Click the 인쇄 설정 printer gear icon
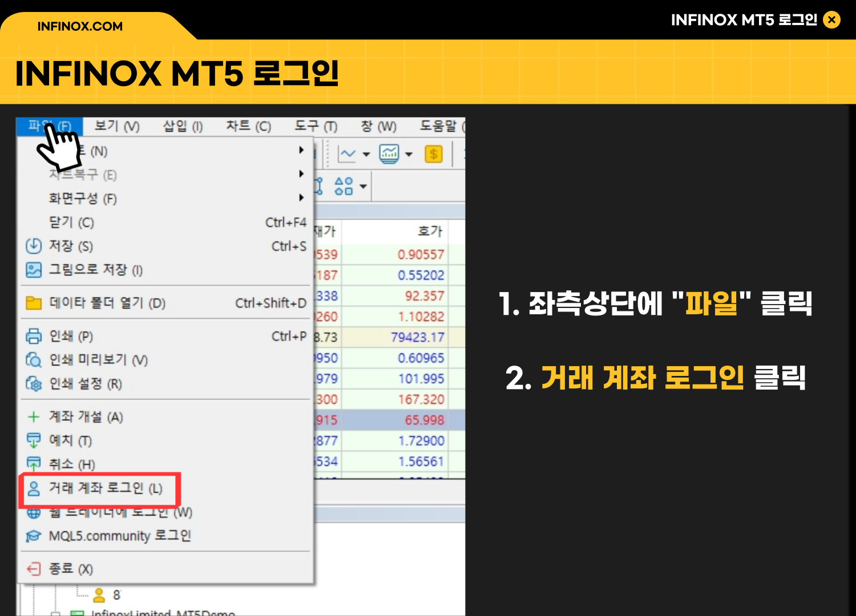 pos(34,384)
